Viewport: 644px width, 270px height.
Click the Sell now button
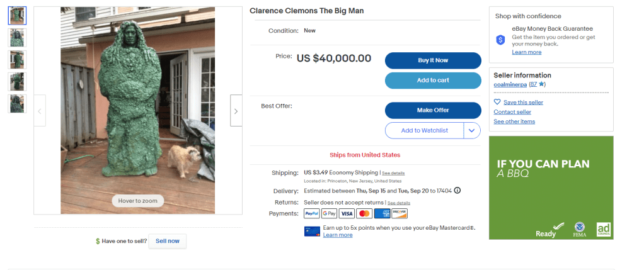(167, 241)
